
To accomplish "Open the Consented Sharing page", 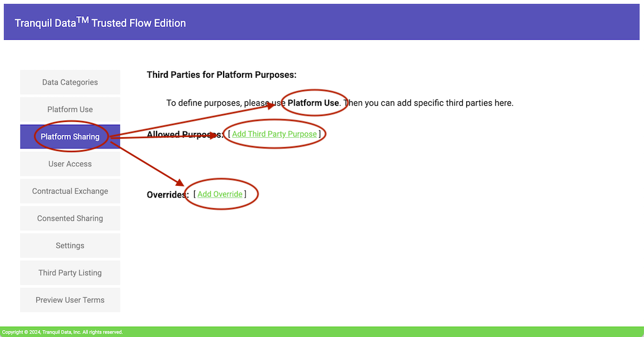I will tap(70, 218).
